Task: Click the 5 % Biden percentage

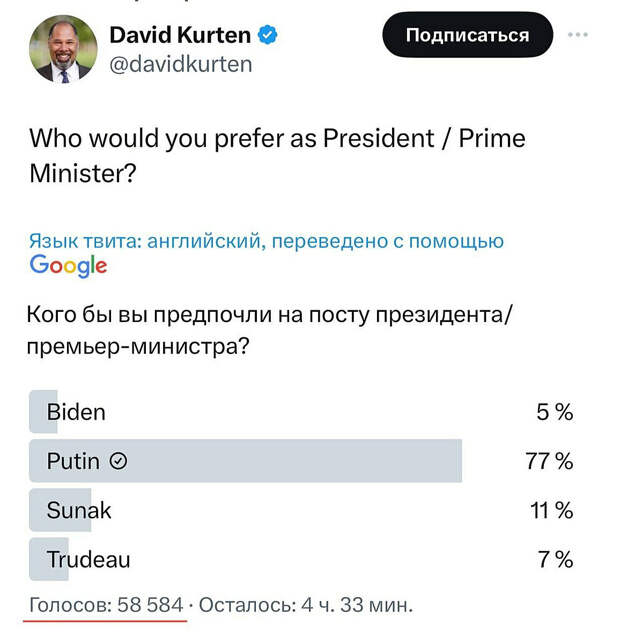Action: (555, 412)
